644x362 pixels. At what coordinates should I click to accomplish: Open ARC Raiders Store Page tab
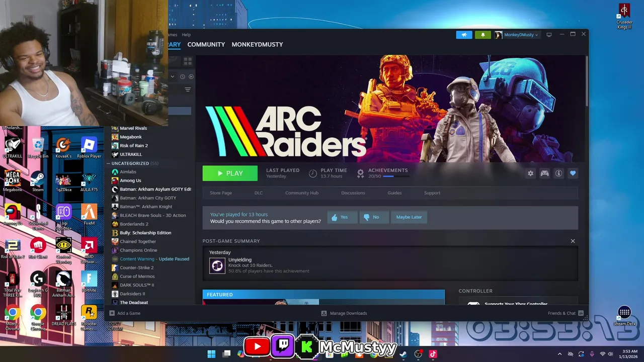[x=220, y=193]
